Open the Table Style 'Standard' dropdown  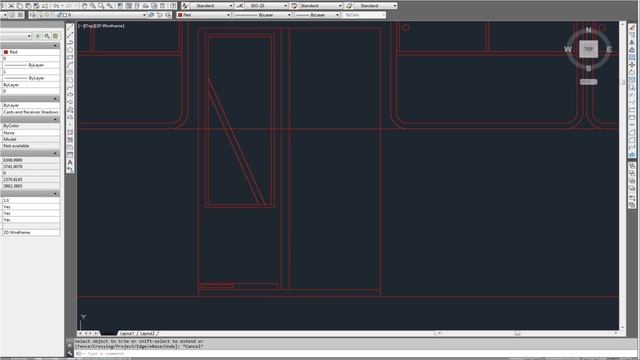321,6
